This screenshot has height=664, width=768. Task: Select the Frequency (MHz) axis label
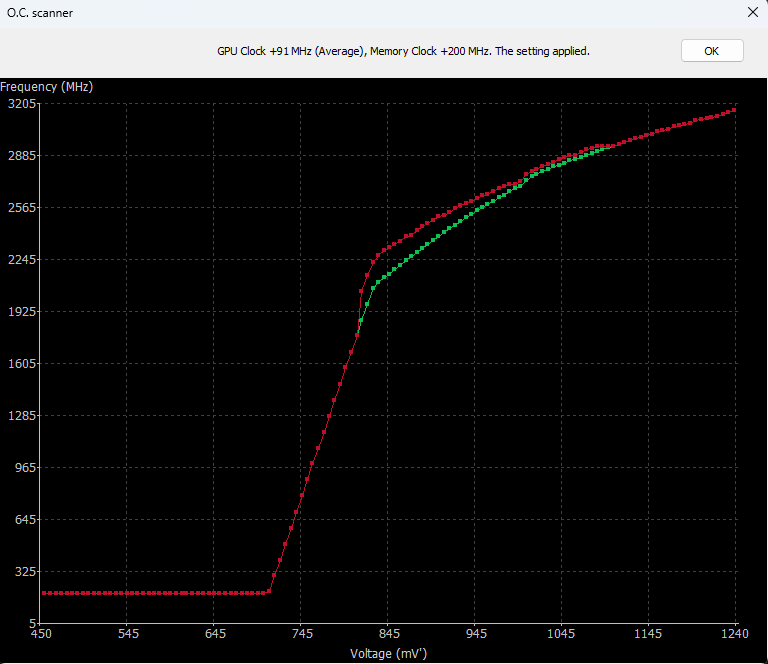pyautogui.click(x=47, y=87)
